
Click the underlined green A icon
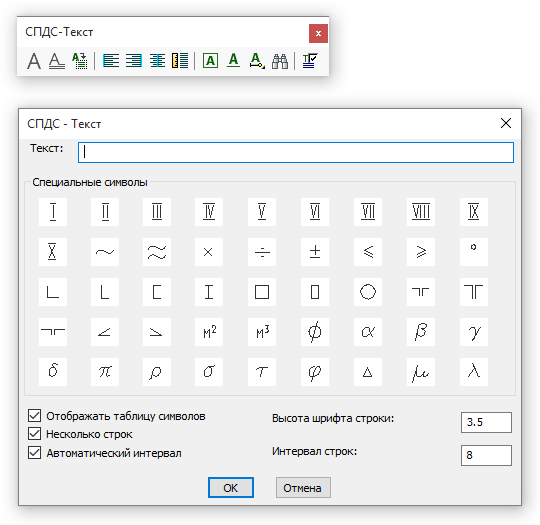[233, 61]
